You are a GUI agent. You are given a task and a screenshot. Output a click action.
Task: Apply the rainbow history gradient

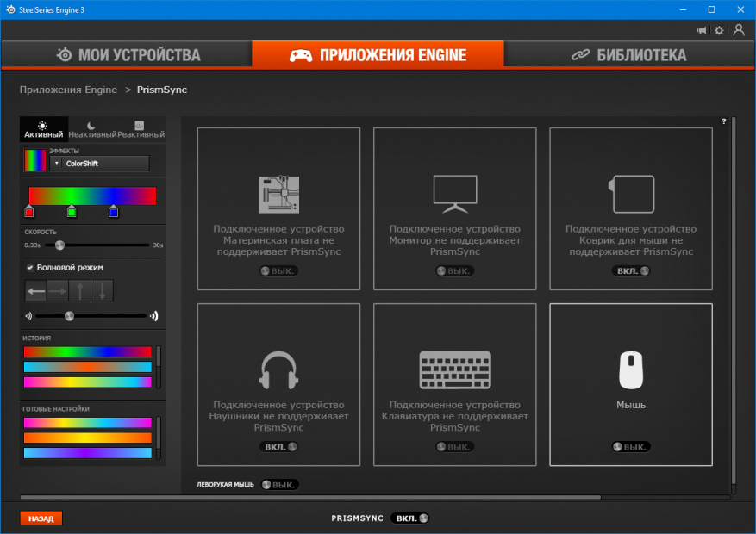(x=88, y=351)
